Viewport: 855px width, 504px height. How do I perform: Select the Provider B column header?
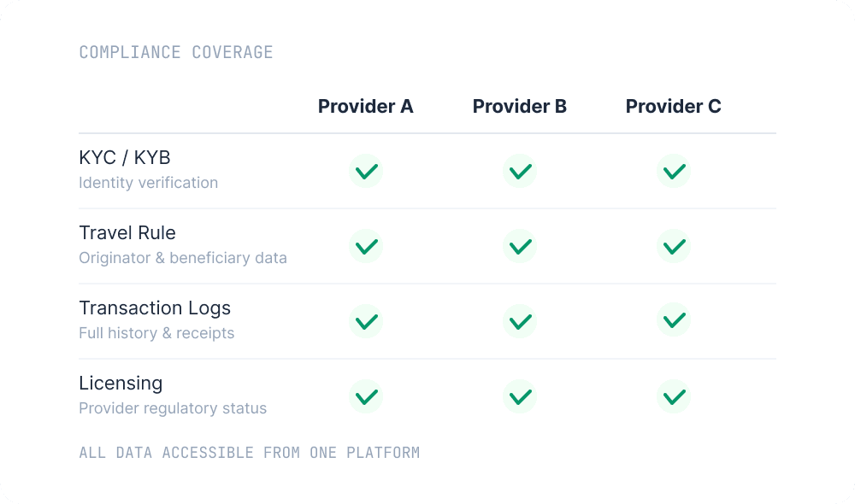click(520, 107)
